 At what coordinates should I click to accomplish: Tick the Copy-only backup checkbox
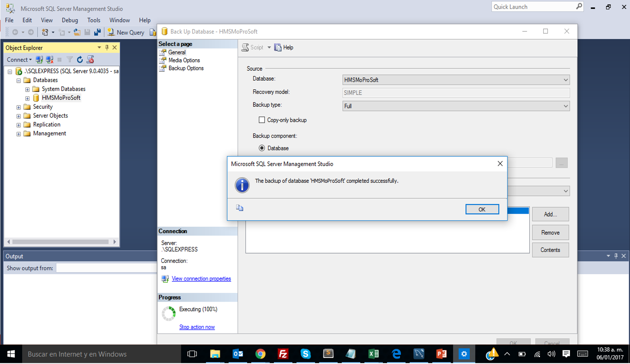point(262,120)
